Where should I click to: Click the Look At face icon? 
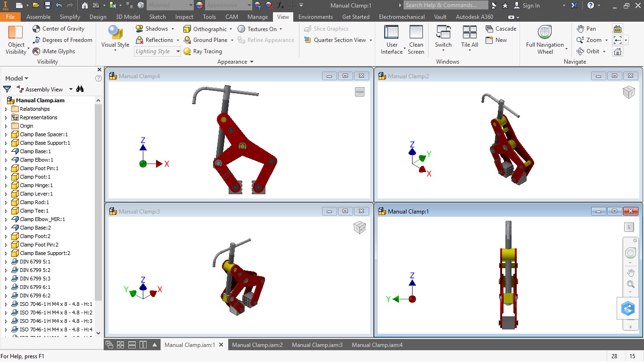pyautogui.click(x=618, y=29)
